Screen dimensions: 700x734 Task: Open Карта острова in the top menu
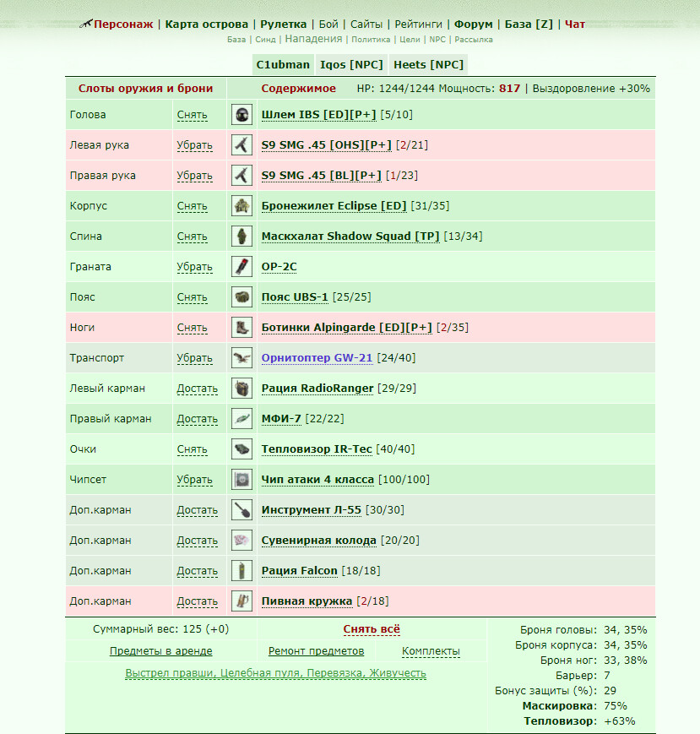click(206, 24)
